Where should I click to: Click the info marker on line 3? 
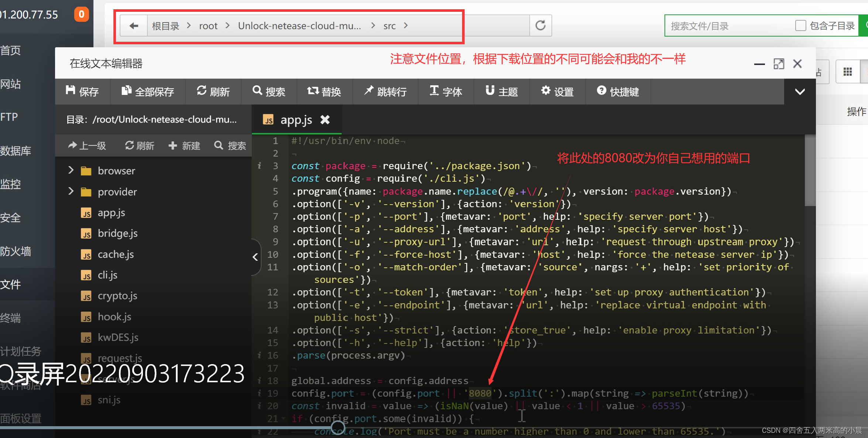(260, 166)
